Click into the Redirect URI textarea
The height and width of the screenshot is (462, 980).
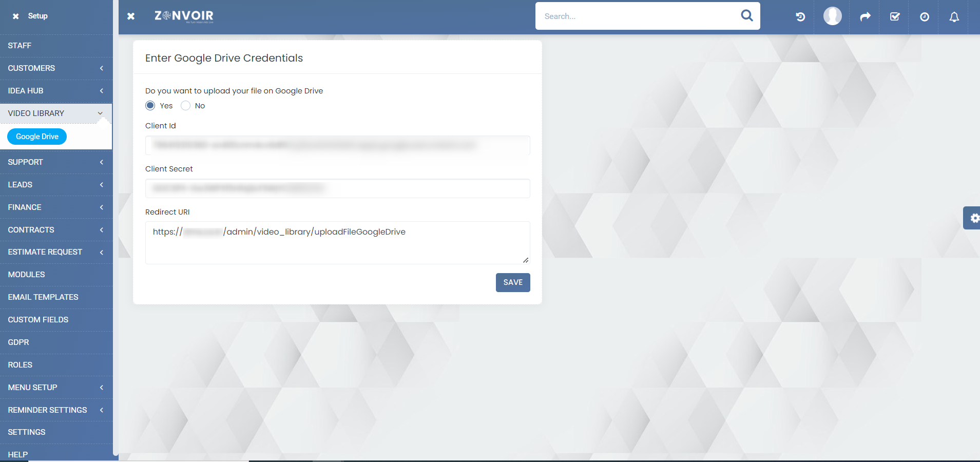(x=337, y=243)
